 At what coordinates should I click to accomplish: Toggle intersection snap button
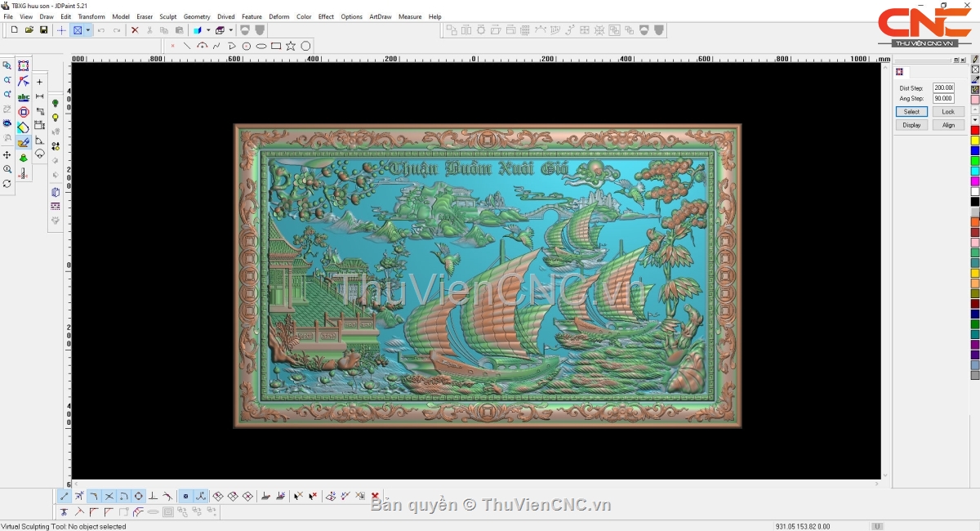(x=109, y=496)
